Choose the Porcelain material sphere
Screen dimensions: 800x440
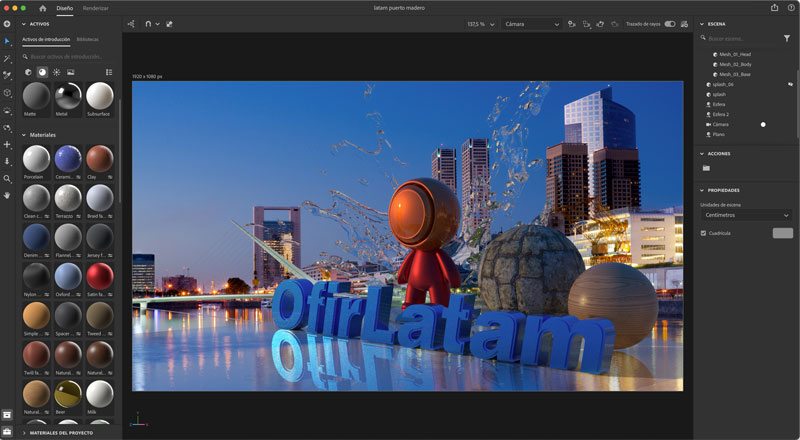[x=36, y=159]
